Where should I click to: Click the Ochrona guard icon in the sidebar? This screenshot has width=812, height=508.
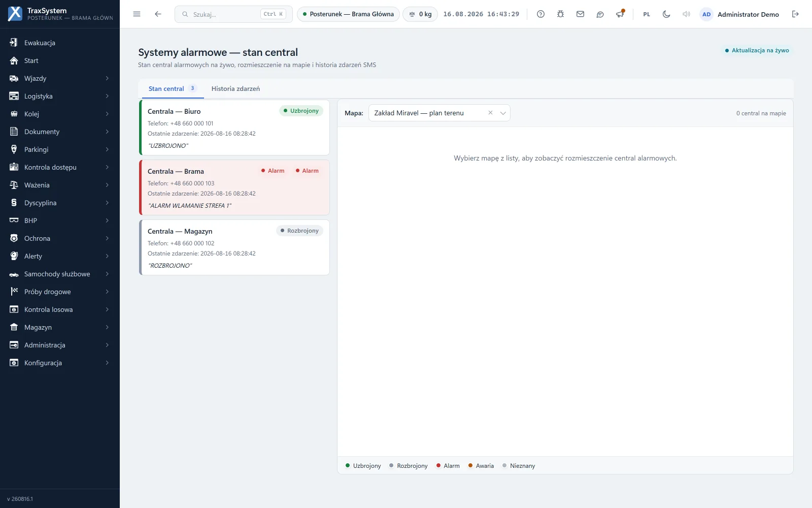(14, 238)
